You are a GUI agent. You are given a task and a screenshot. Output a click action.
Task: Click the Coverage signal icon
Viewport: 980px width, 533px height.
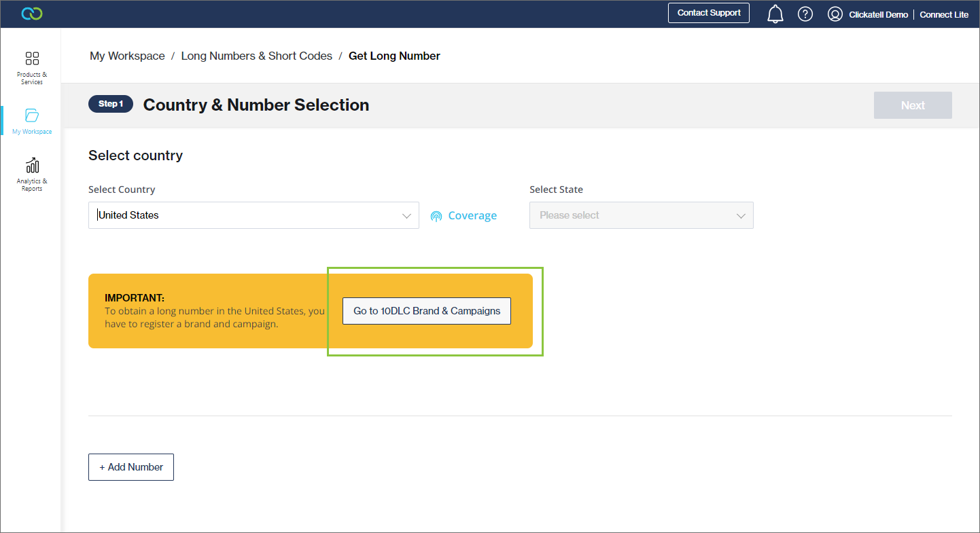[x=436, y=216]
